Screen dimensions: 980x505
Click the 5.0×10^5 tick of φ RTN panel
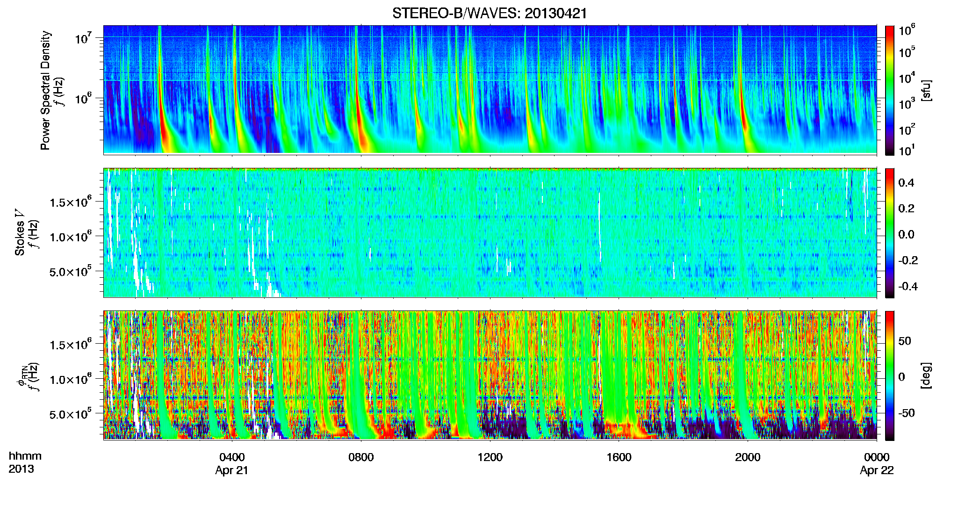[71, 414]
